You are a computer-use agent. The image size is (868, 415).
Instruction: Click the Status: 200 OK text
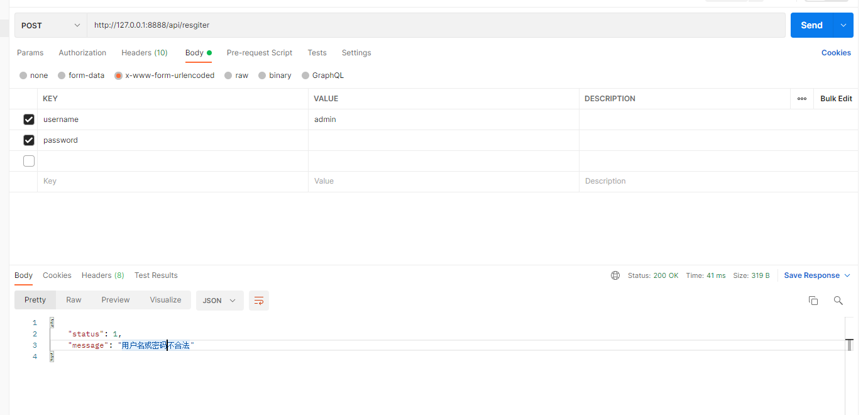[x=653, y=275]
